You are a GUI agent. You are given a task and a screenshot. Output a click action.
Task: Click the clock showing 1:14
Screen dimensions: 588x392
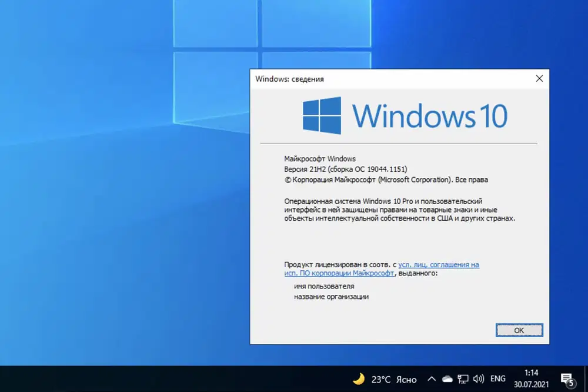point(531,373)
